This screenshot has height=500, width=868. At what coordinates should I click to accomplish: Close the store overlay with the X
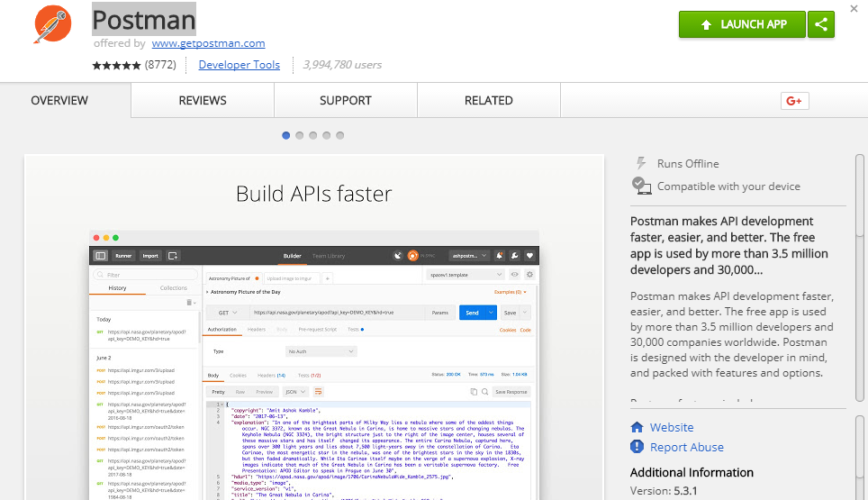(x=854, y=8)
